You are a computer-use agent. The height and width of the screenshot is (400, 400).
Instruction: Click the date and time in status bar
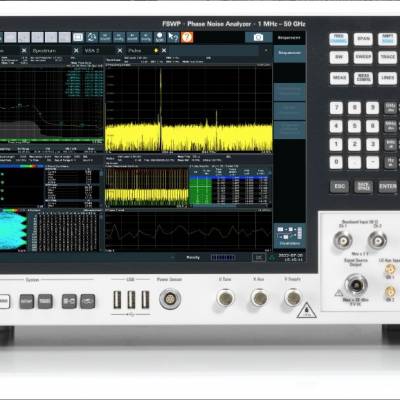pyautogui.click(x=291, y=257)
